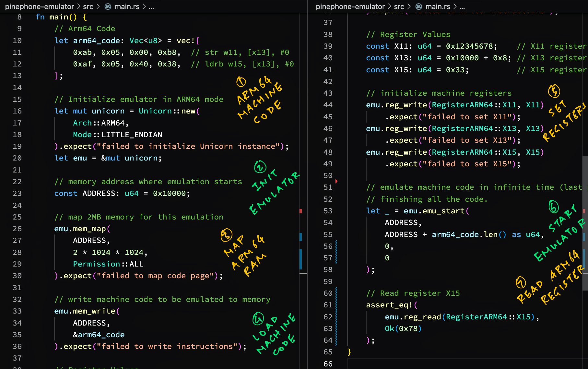Open src breadcrumb in right editor pane
Viewport: 588px width, 369px height.
point(399,6)
